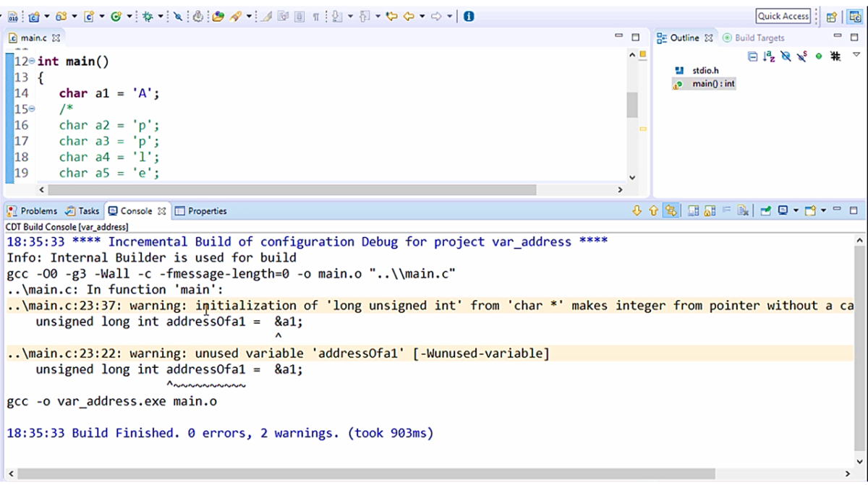Viewport: 868px width, 485px height.
Task: Open the Outline View Menu triangle
Action: pyautogui.click(x=856, y=56)
